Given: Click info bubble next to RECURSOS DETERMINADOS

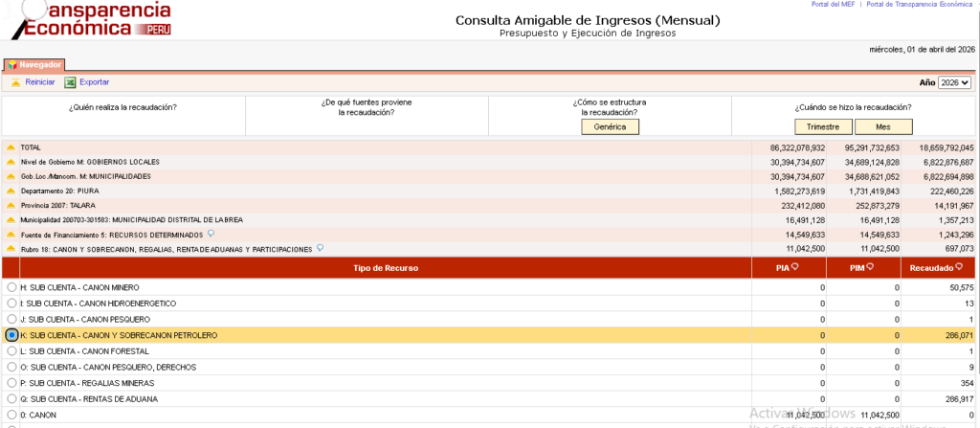Looking at the screenshot, I should (x=210, y=234).
